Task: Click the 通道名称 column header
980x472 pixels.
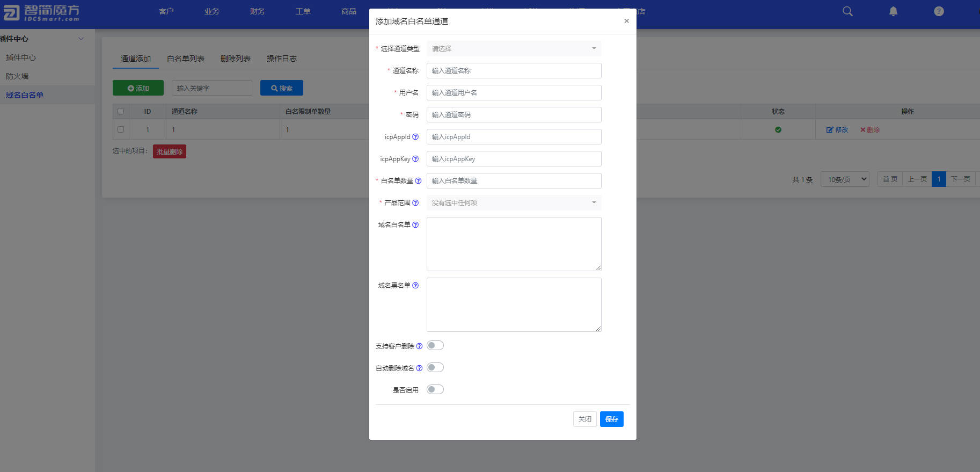Action: (185, 111)
